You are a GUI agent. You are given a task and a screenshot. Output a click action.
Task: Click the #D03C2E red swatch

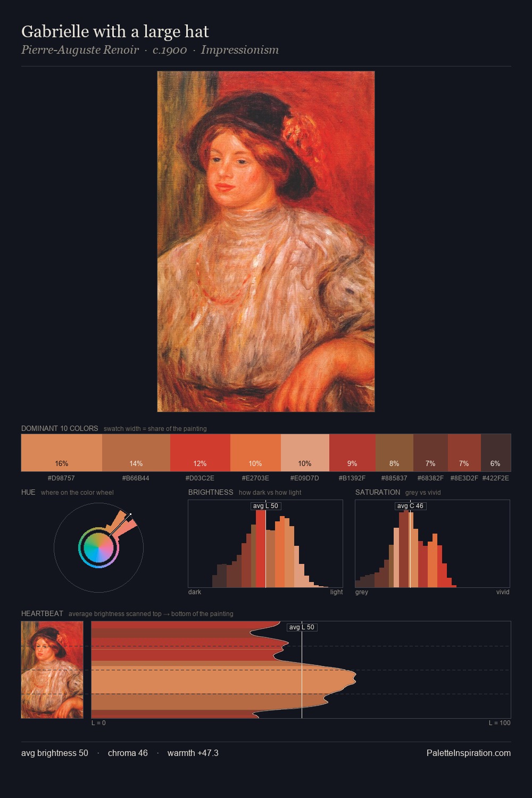200,453
